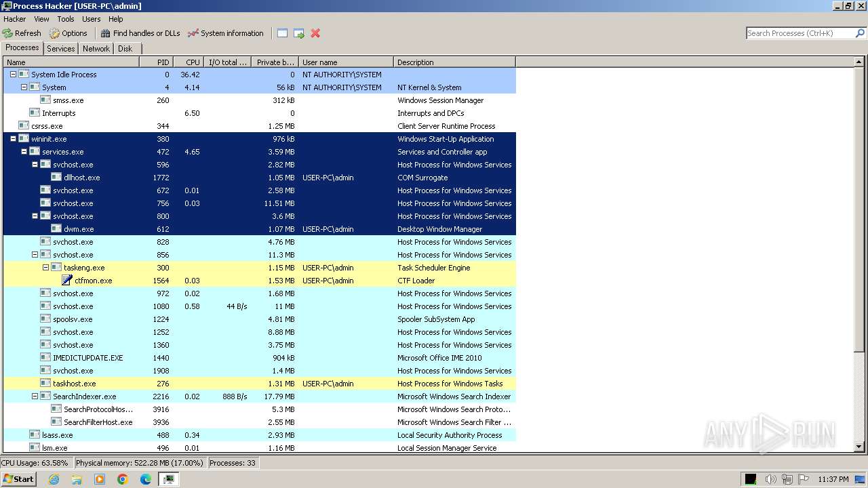Click the volume tray icon

click(x=770, y=479)
